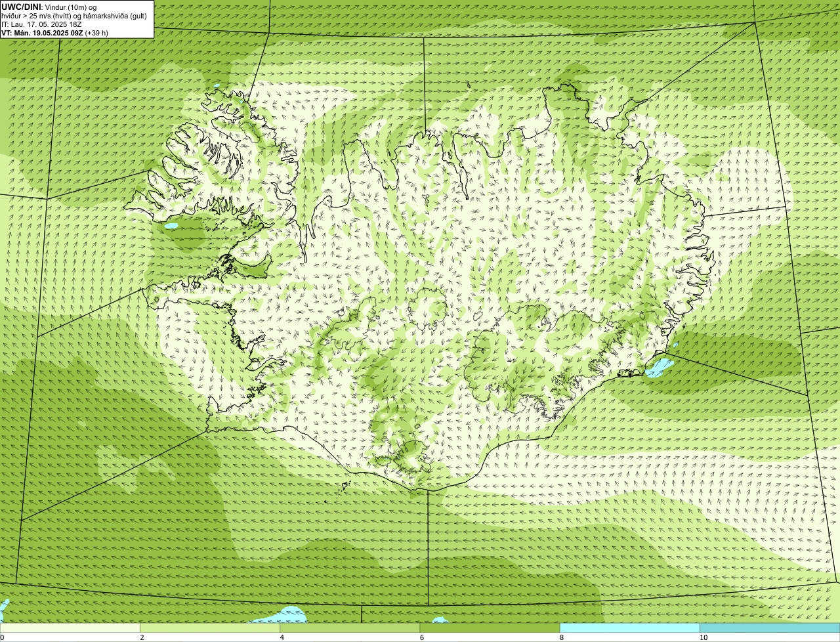Click the 'IT: Lau. 17. 05. 2025 18Z' line
The height and width of the screenshot is (642, 840).
click(41, 24)
